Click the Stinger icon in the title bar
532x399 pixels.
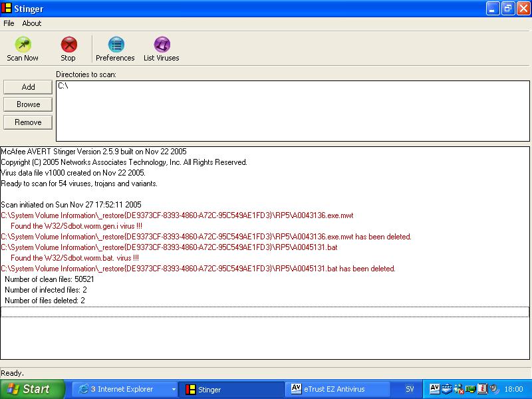[7, 8]
